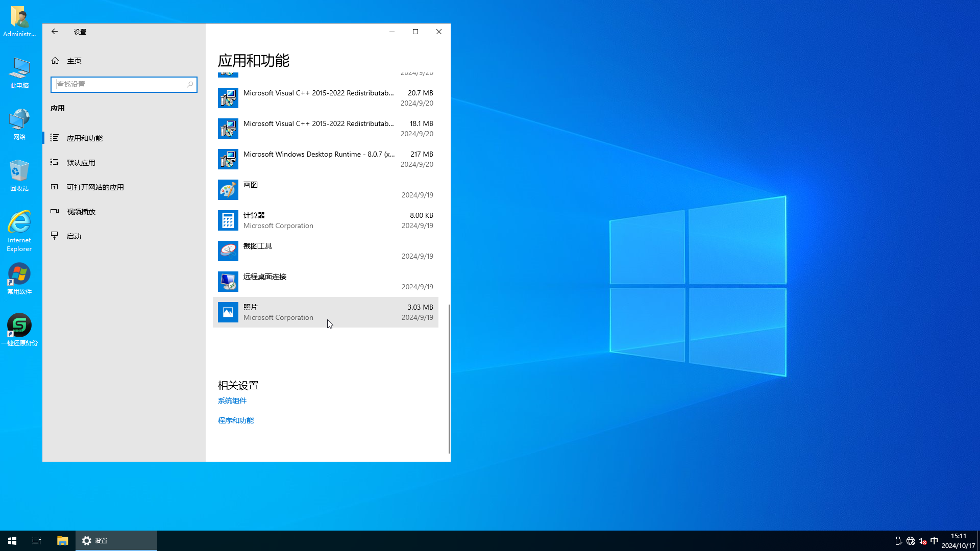The width and height of the screenshot is (980, 551).
Task: Click the 计算器 calculator icon
Action: point(228,220)
